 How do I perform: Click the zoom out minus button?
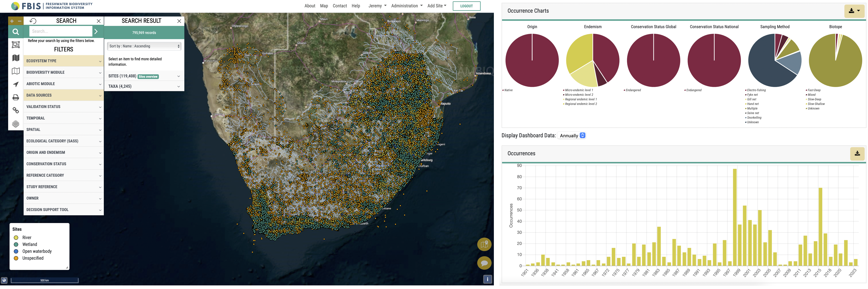tap(20, 21)
